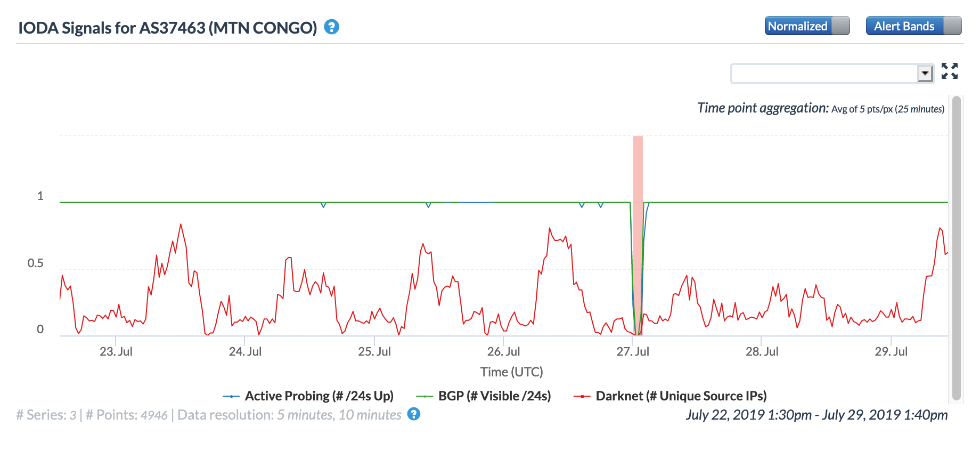The width and height of the screenshot is (980, 466).
Task: Click the 27. Jul axis label
Action: click(x=633, y=352)
